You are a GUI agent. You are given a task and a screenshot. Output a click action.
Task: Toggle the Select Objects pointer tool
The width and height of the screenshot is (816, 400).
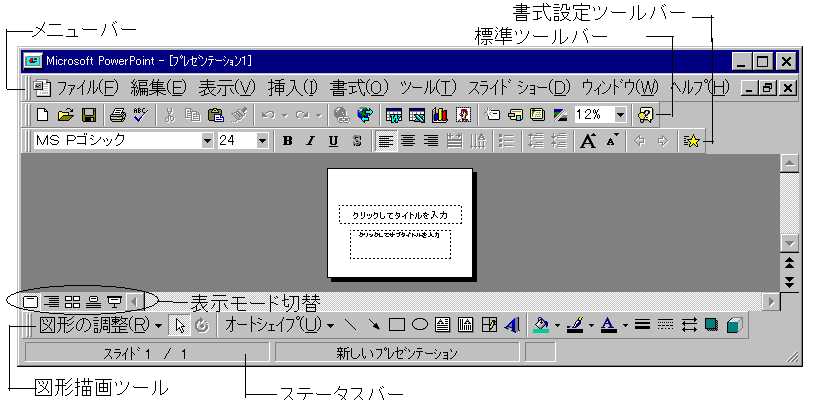tap(180, 326)
